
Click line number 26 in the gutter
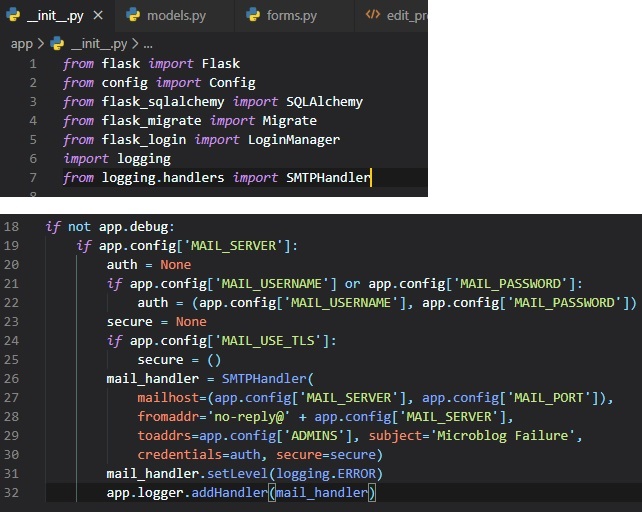coord(11,379)
